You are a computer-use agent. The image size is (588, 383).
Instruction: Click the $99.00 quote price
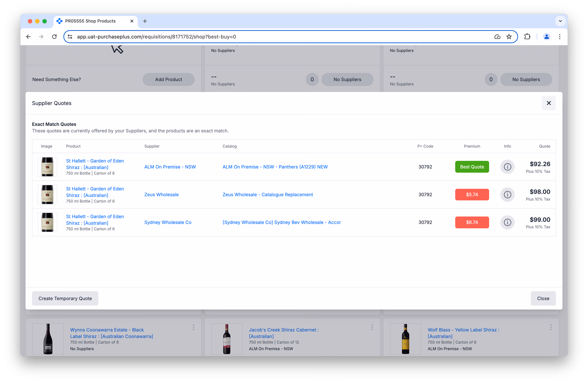[x=540, y=220]
